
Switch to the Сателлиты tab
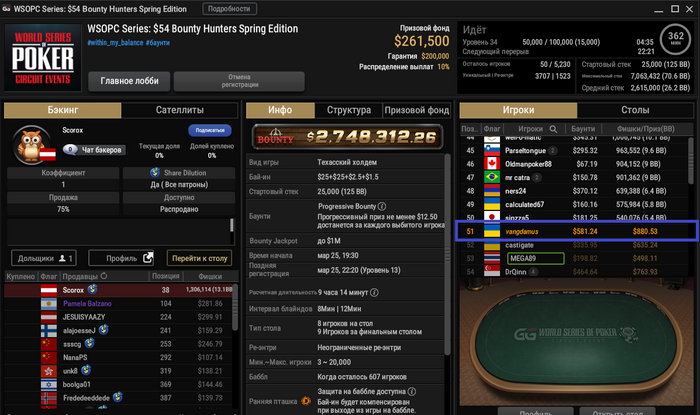179,110
